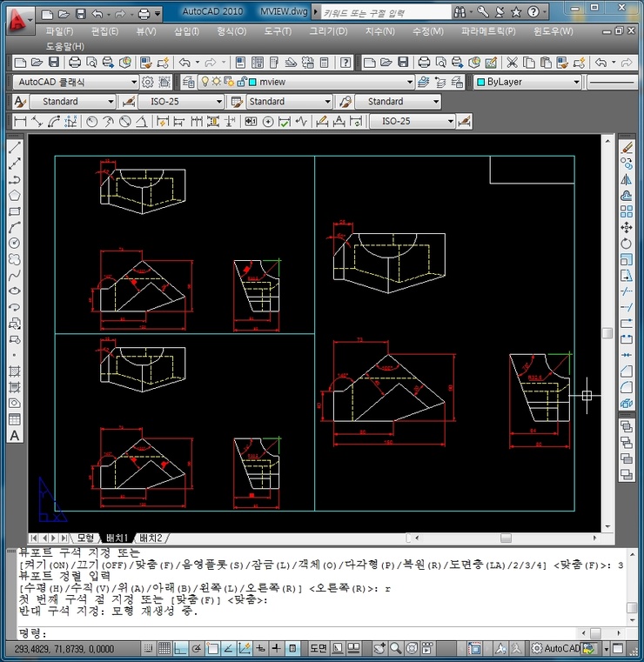
Task: Select the Multiline Text tool
Action: [x=15, y=435]
